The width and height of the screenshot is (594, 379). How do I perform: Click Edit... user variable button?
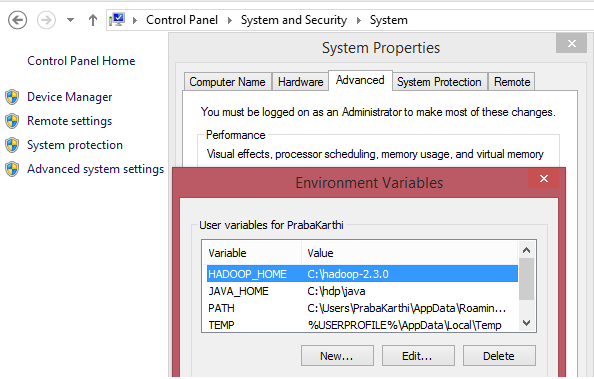[418, 356]
